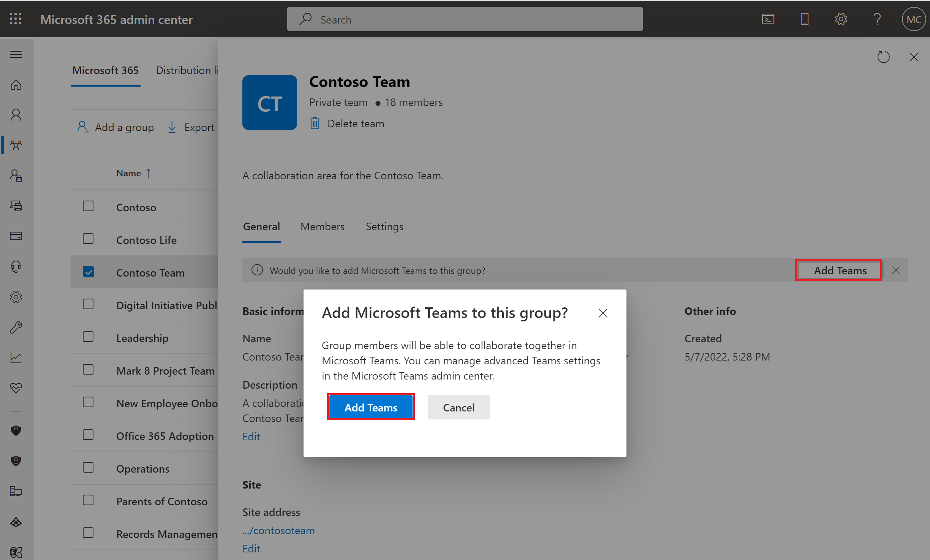
Task: Select the Operations group name
Action: [x=143, y=469]
